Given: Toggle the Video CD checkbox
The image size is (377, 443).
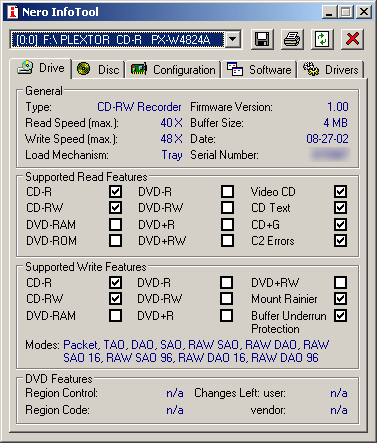Looking at the screenshot, I should 340,192.
